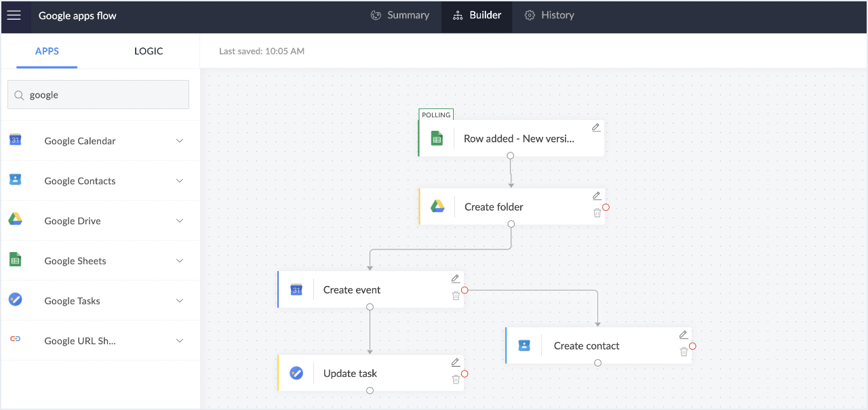
Task: Click Google Sheets icon on trigger node
Action: click(x=437, y=138)
